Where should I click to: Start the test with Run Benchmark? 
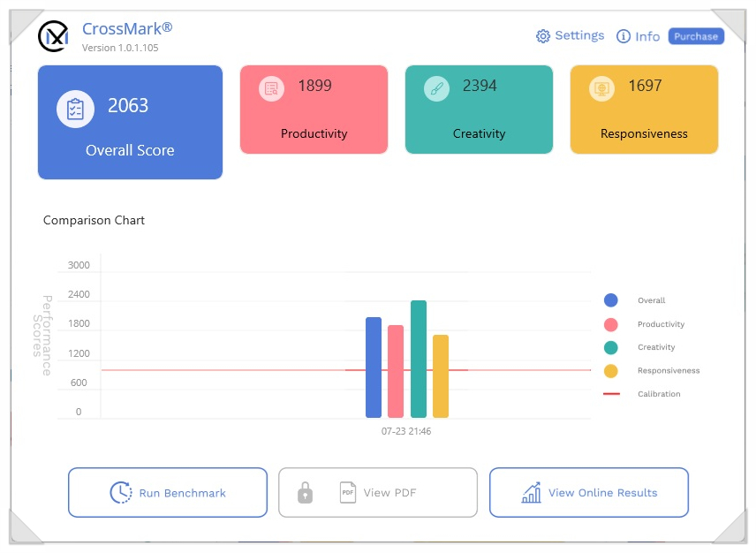click(168, 492)
